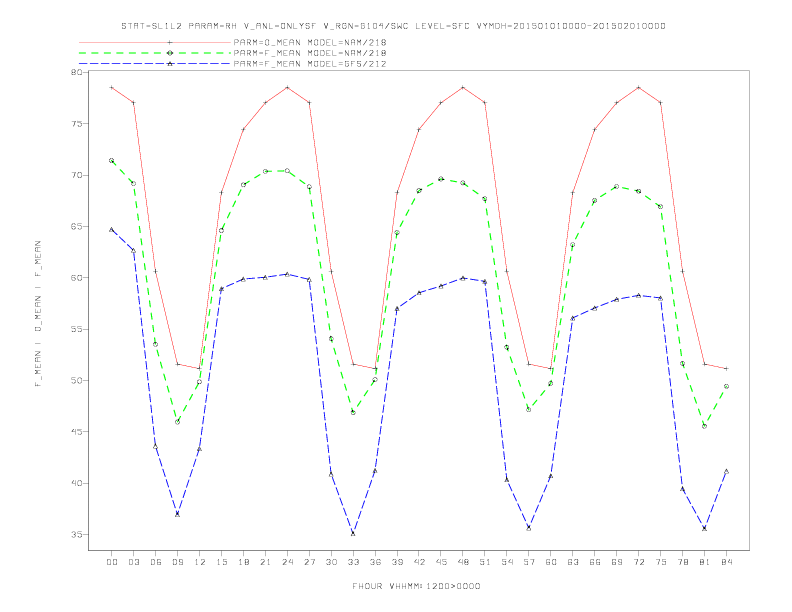The image size is (792, 612).
Task: Click the green dashed line sample in legend
Action: point(155,53)
